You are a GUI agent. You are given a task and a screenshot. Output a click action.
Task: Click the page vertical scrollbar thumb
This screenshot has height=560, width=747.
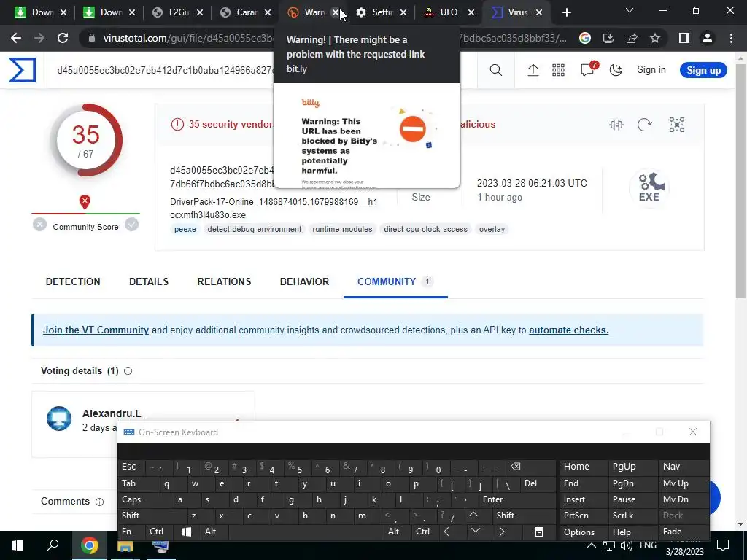pyautogui.click(x=740, y=179)
